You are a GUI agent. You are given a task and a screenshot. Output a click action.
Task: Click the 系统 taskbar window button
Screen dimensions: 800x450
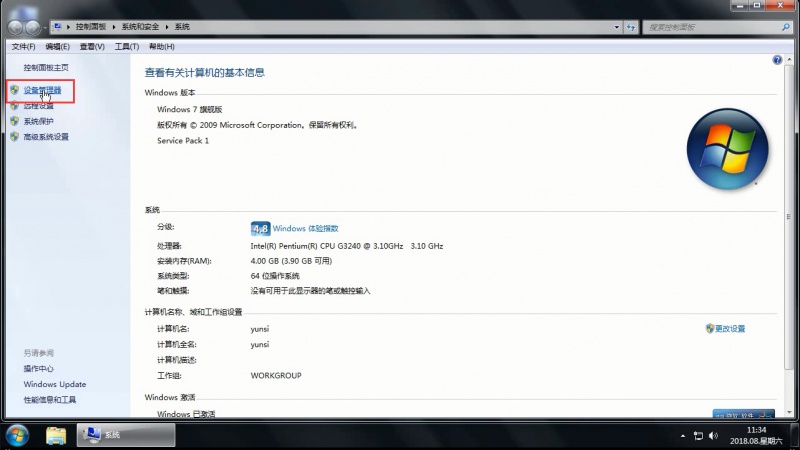pos(126,435)
